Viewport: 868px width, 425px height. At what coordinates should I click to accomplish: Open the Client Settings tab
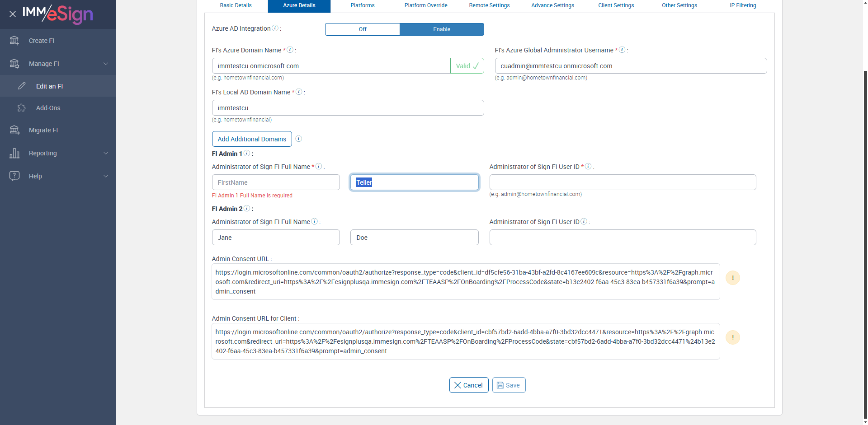[x=616, y=6]
